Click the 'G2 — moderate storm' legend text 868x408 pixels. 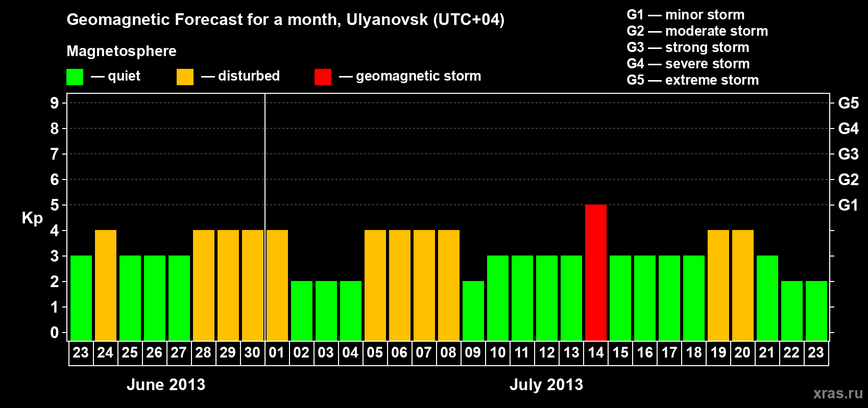click(697, 31)
